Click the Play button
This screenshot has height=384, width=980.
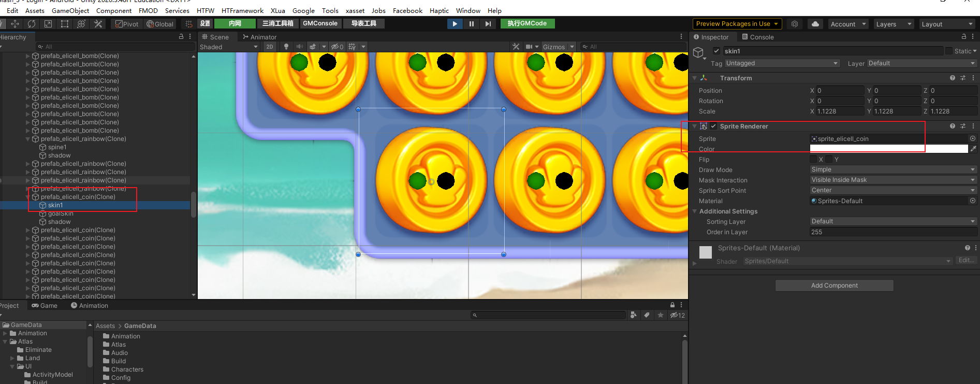coord(455,24)
